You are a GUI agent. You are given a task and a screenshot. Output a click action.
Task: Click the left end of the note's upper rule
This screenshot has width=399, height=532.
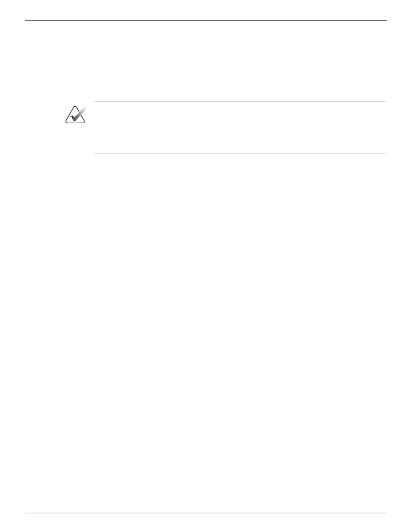(96, 102)
